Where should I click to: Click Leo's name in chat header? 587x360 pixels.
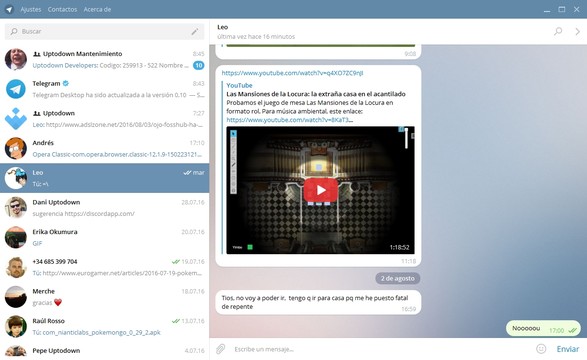[222, 27]
